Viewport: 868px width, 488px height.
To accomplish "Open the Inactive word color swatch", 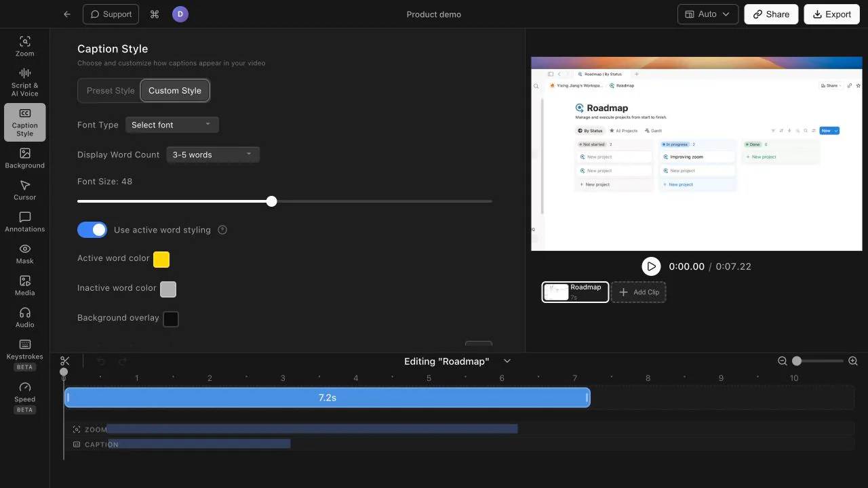I will [x=168, y=289].
